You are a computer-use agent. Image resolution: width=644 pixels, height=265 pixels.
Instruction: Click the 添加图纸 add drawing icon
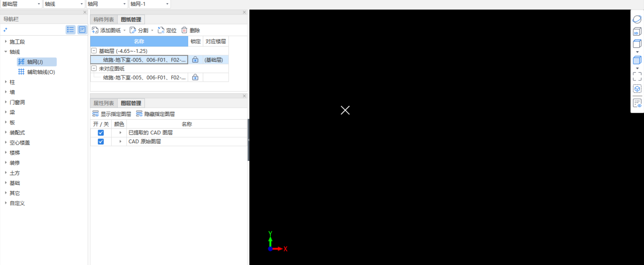coord(95,30)
